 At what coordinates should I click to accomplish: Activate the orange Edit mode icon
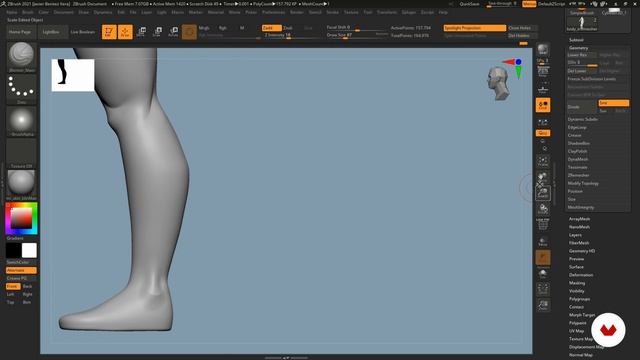(109, 32)
